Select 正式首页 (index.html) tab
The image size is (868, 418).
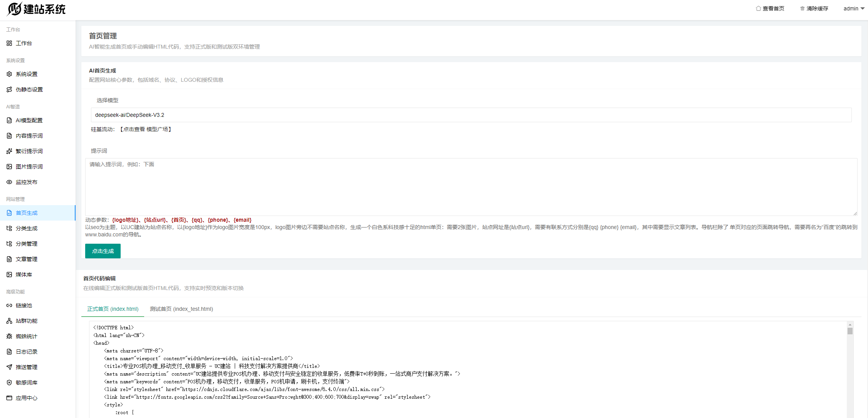pos(113,309)
